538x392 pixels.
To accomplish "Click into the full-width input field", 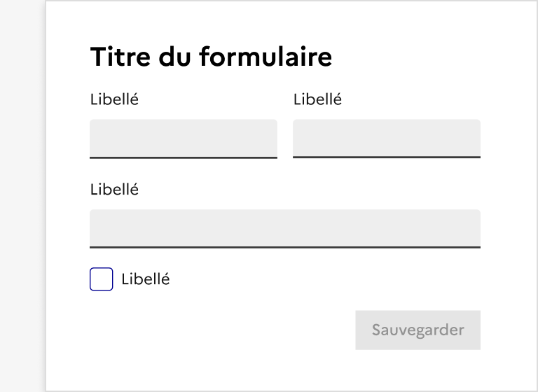I will [285, 228].
